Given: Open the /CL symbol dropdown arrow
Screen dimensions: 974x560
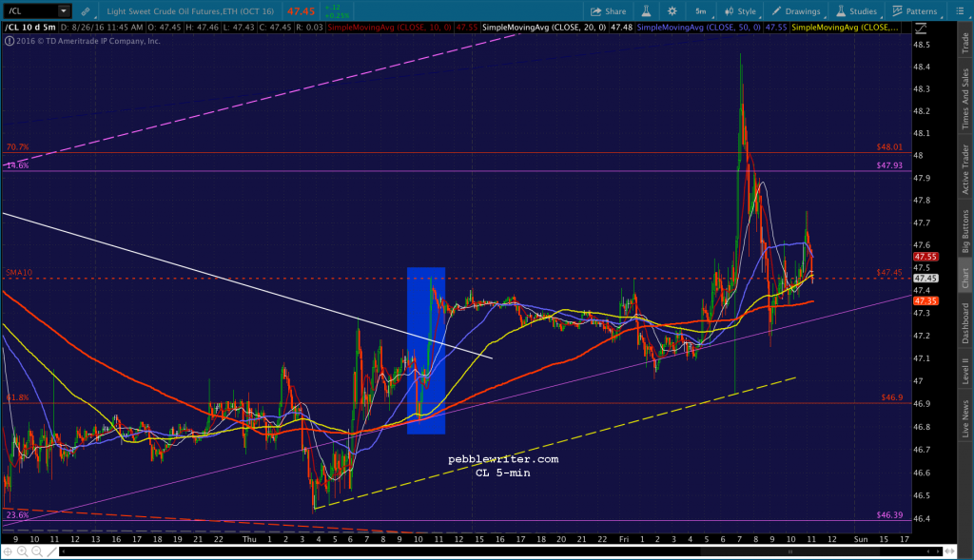Looking at the screenshot, I should (x=64, y=10).
